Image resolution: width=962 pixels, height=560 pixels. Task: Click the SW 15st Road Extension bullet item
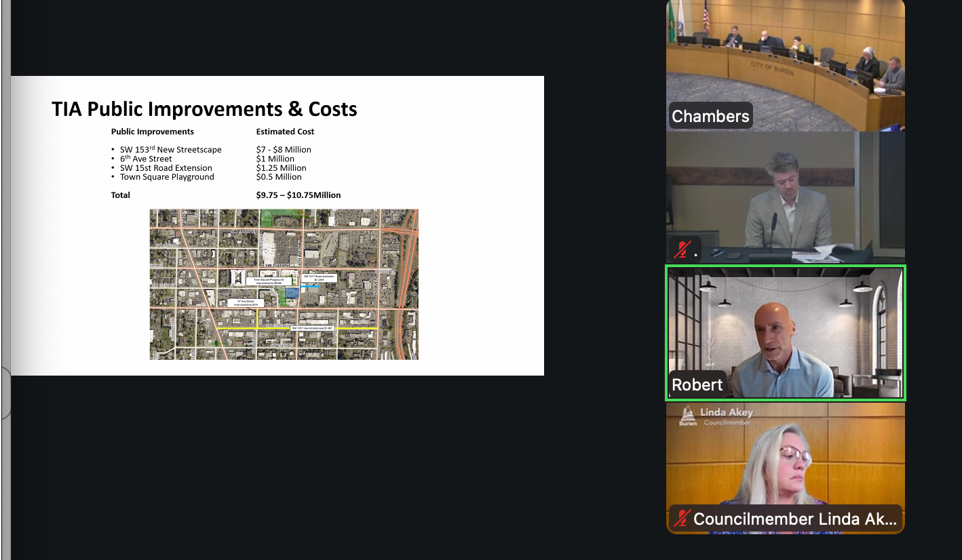[x=166, y=168]
